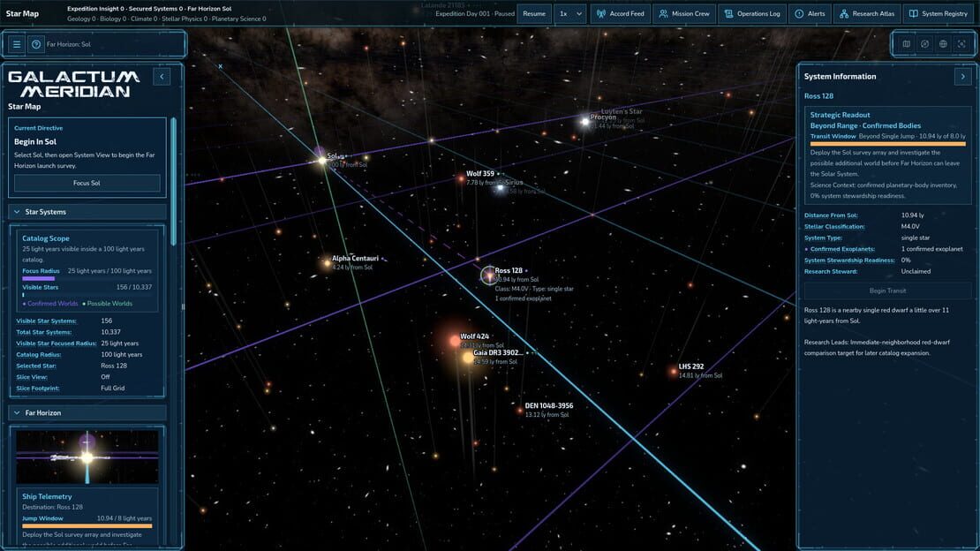Click the orbit view icon in top-right toolbar
980x551 pixels.
(925, 44)
